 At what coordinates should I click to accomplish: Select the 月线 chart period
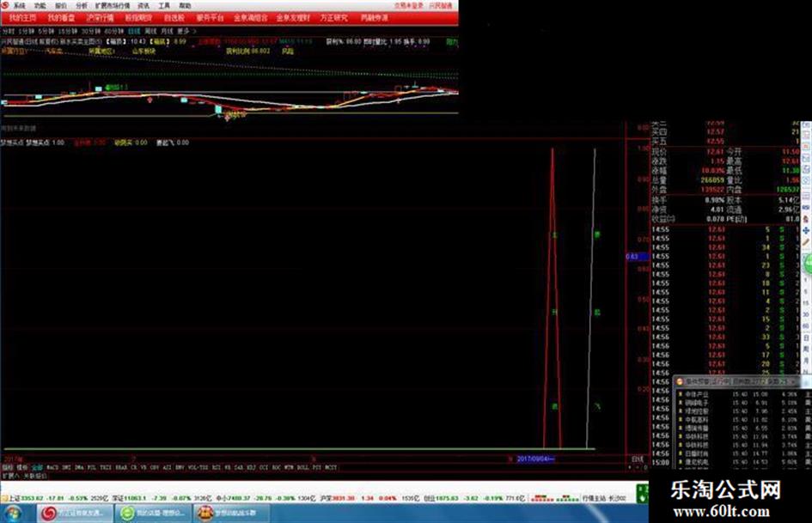(167, 32)
